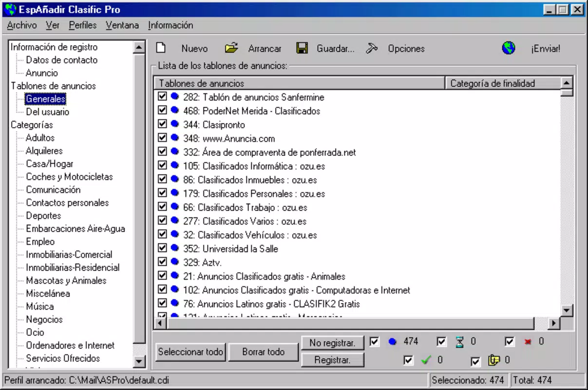Click the Opciones toolbar label

point(406,49)
